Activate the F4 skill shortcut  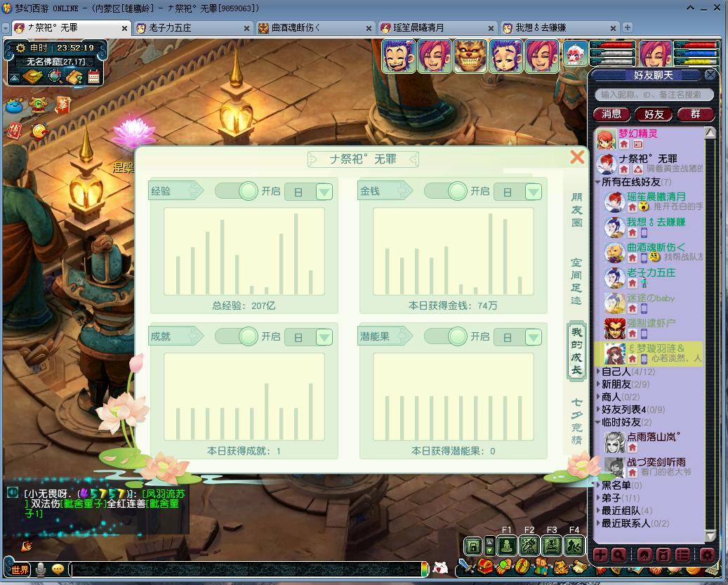[574, 546]
